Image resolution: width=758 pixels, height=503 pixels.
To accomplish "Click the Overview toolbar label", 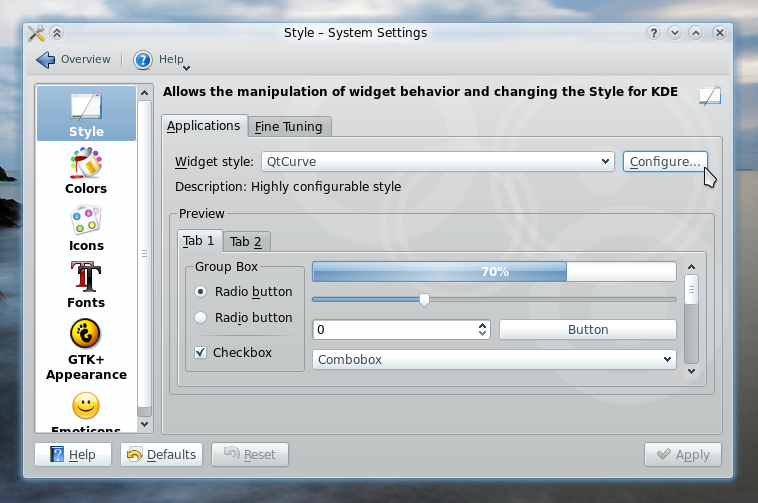I will [86, 59].
